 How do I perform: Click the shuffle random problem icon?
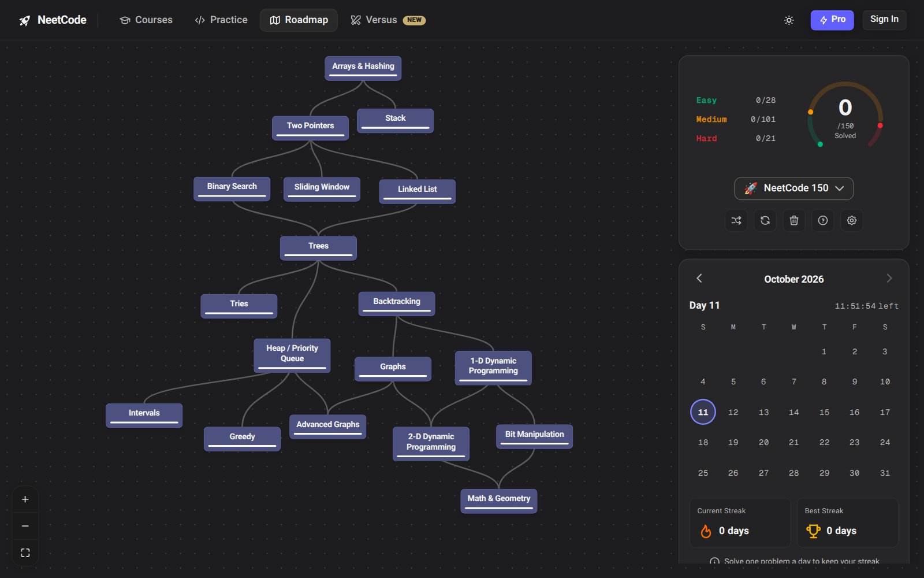point(736,220)
